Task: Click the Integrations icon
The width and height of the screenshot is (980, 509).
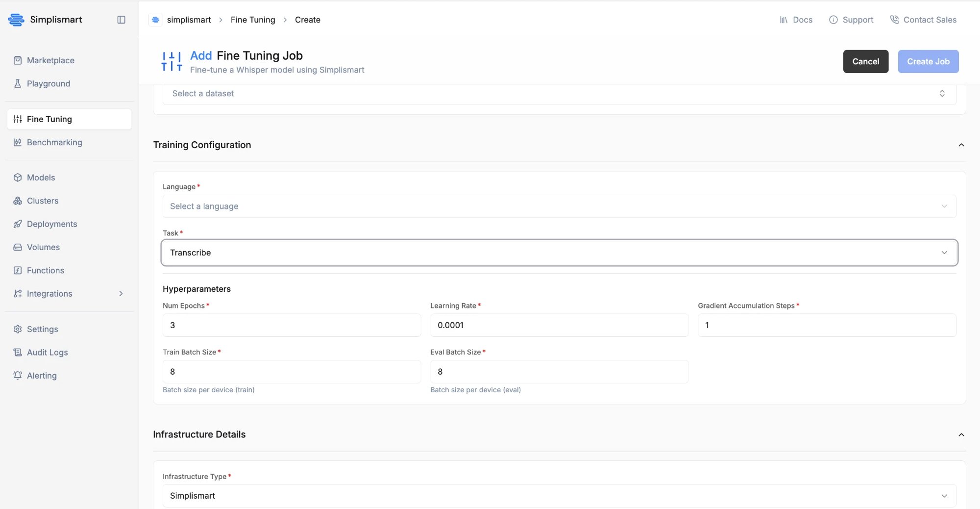Action: point(18,294)
